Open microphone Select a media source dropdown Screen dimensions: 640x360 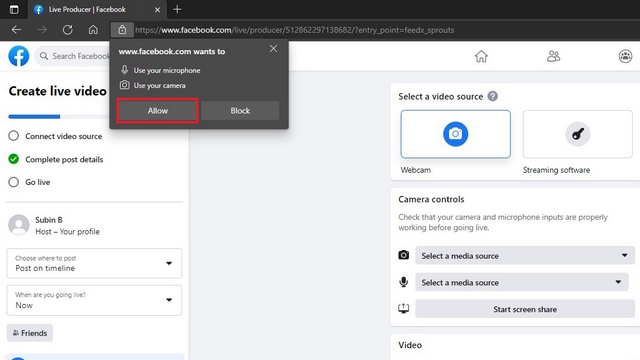coord(522,282)
